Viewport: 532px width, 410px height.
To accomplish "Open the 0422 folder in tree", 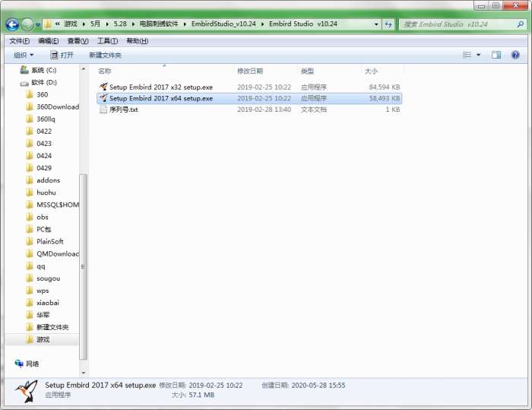I will click(39, 131).
